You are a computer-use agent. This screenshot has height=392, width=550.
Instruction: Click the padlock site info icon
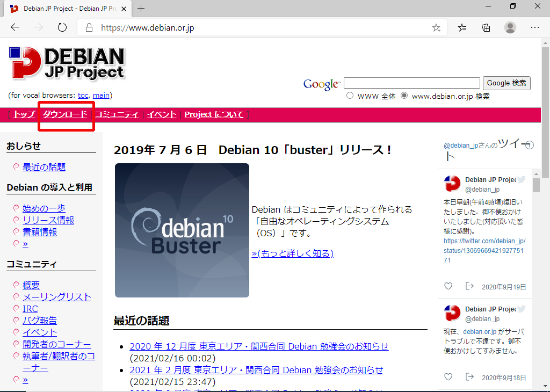coord(89,28)
